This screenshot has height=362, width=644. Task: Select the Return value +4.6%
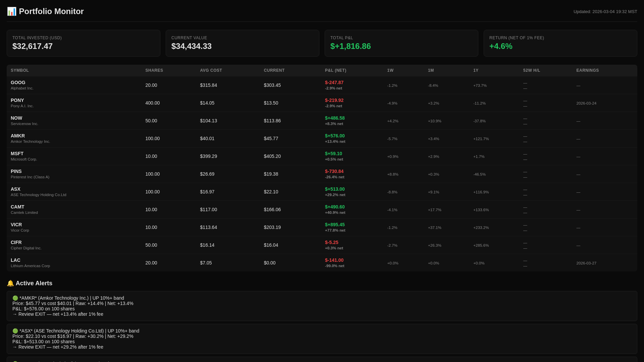tap(501, 46)
